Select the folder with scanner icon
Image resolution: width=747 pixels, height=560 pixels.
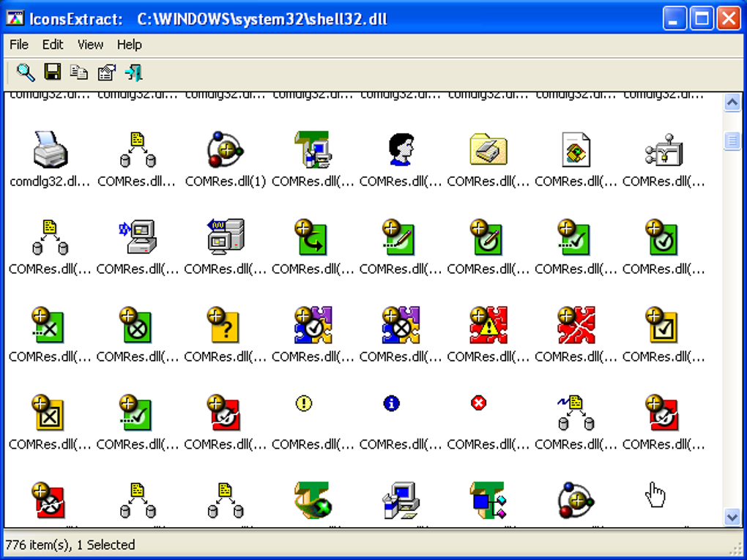(x=488, y=149)
